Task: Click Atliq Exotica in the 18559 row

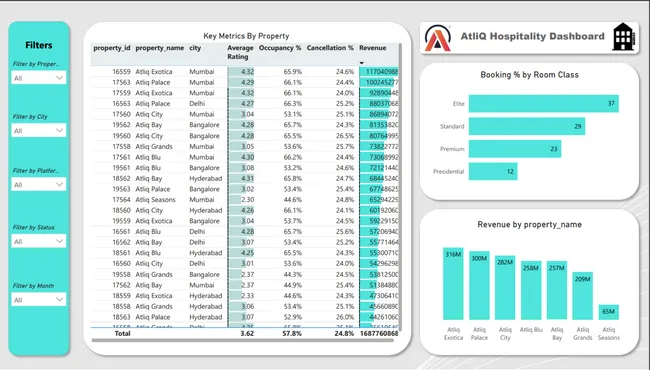Action: pos(153,296)
